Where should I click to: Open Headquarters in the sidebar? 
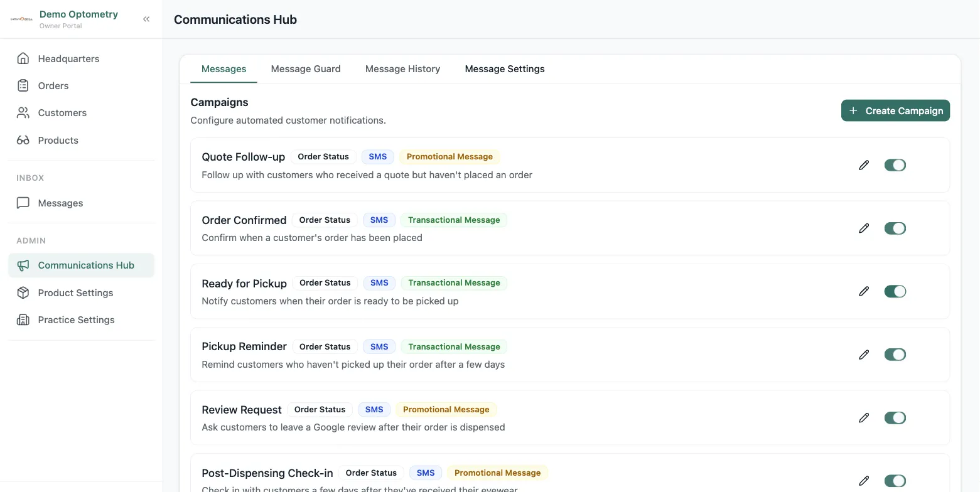pyautogui.click(x=81, y=58)
